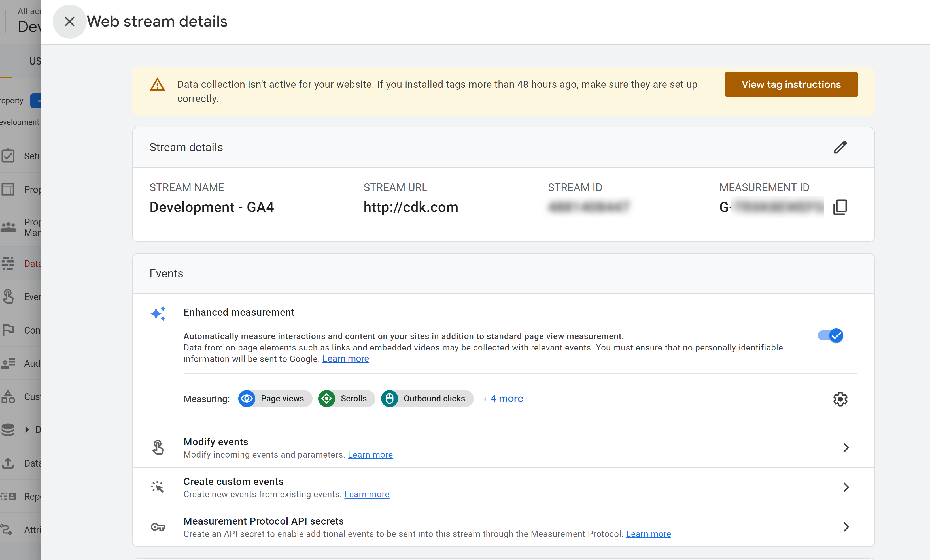
Task: Expand the Modify events chevron
Action: [x=846, y=448]
